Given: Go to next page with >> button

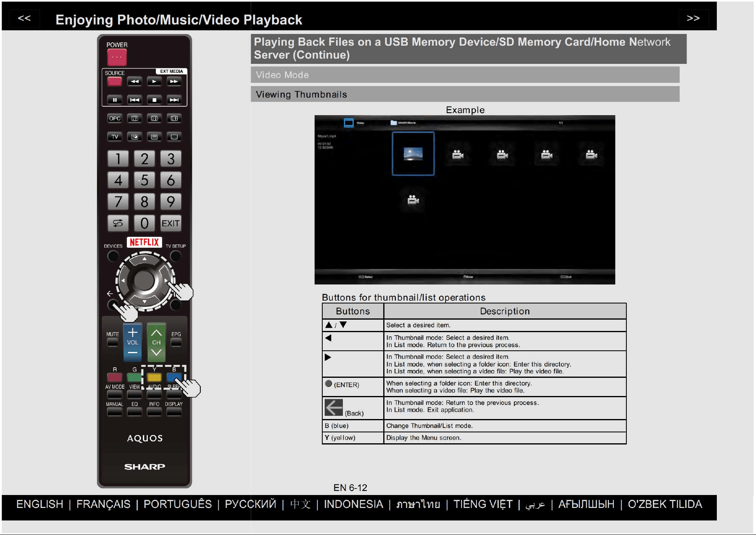Looking at the screenshot, I should tap(693, 18).
